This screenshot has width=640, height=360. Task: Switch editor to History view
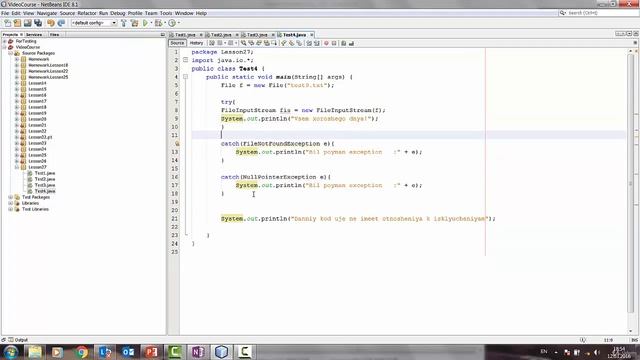click(x=196, y=43)
